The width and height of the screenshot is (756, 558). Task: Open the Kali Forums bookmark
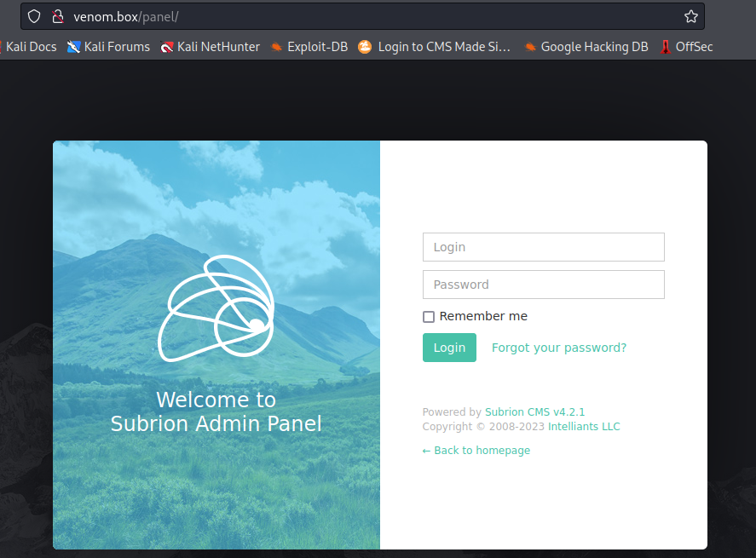[x=108, y=47]
